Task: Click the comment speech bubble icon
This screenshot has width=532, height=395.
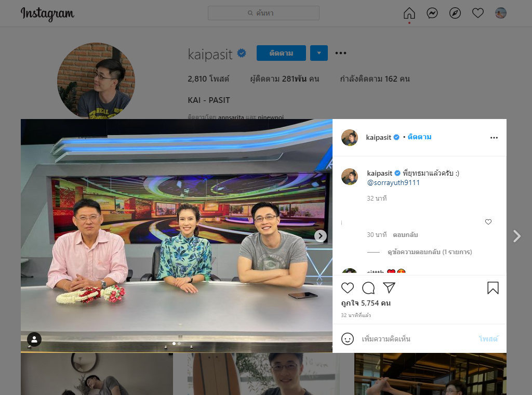Action: [x=368, y=288]
